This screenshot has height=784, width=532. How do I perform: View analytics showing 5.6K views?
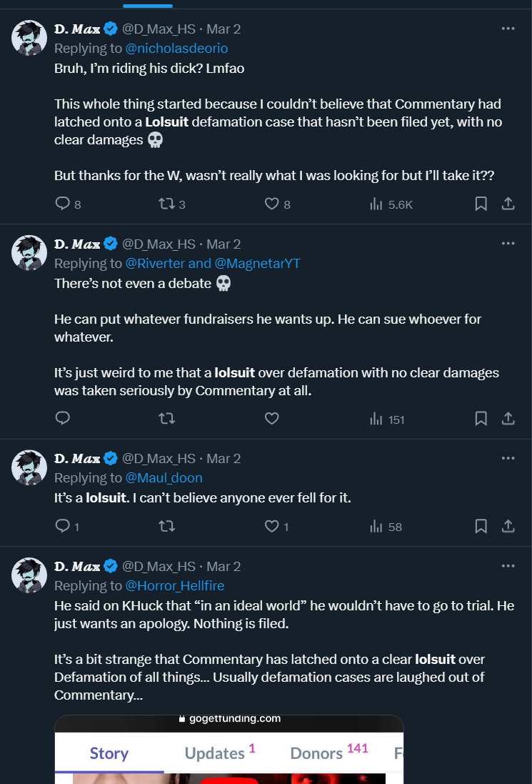point(391,204)
